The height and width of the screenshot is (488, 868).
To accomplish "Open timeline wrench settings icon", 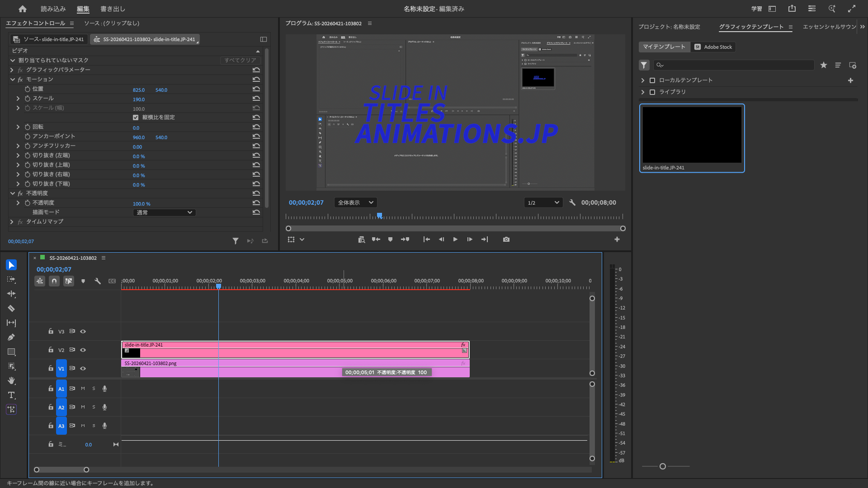I will pos(98,281).
